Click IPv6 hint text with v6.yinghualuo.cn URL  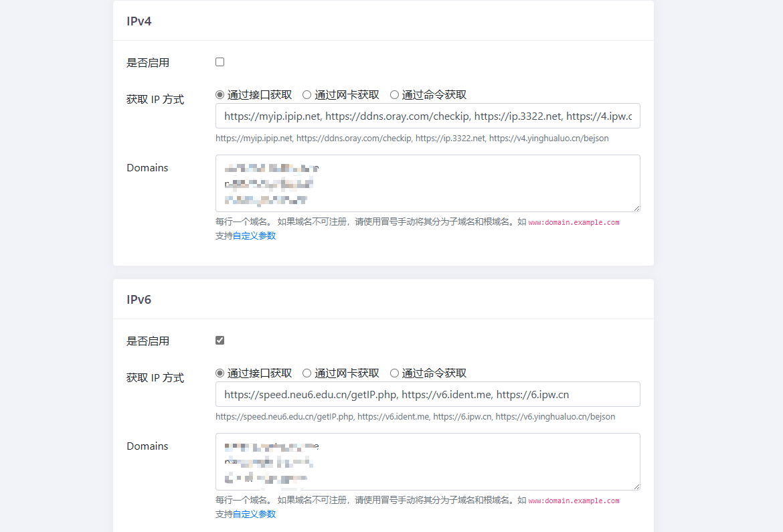[416, 417]
